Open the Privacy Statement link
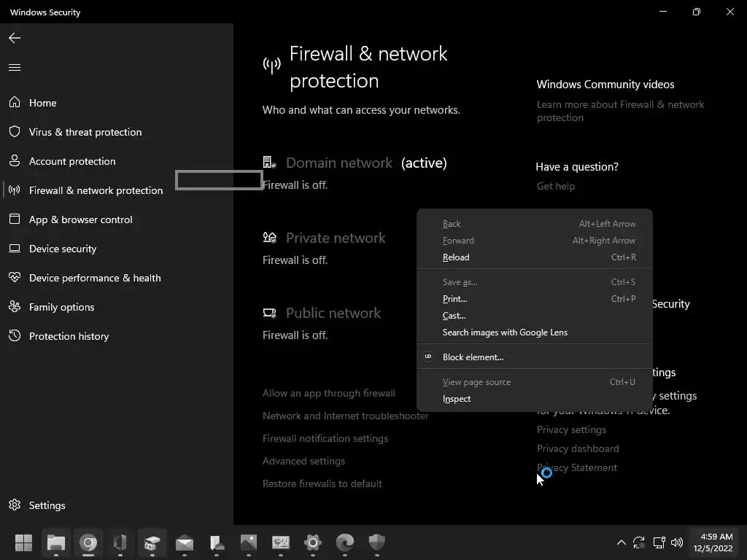Image resolution: width=747 pixels, height=560 pixels. tap(577, 467)
